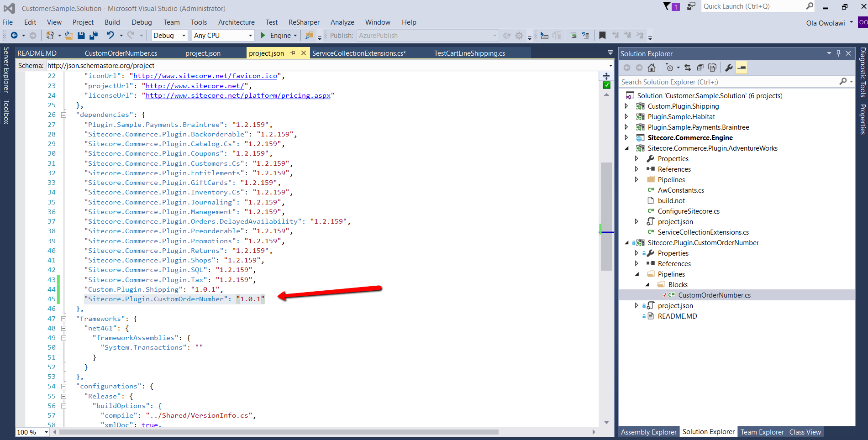Switch to the Assembly Explorer tab

[x=649, y=432]
